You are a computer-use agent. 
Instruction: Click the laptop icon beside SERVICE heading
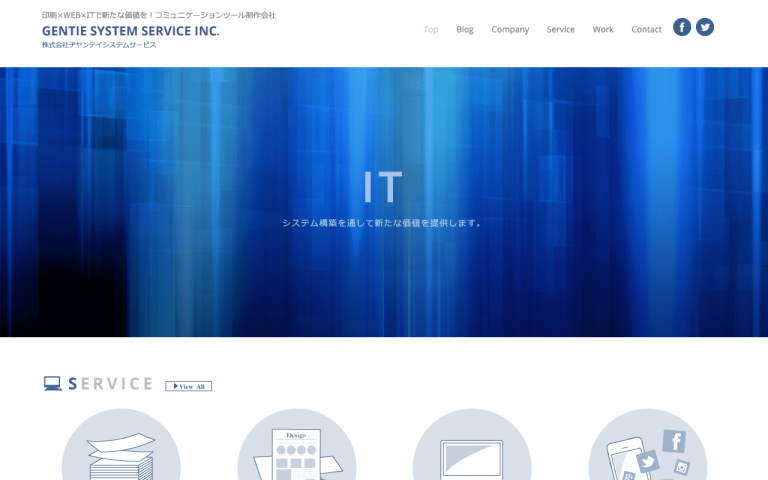[x=52, y=384]
